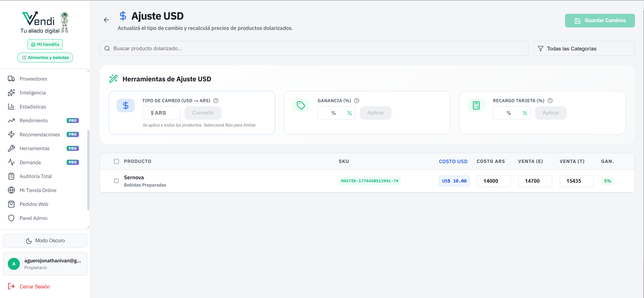Image resolution: width=644 pixels, height=298 pixels.
Task: Click the Guardar Cambios button
Action: [x=600, y=20]
